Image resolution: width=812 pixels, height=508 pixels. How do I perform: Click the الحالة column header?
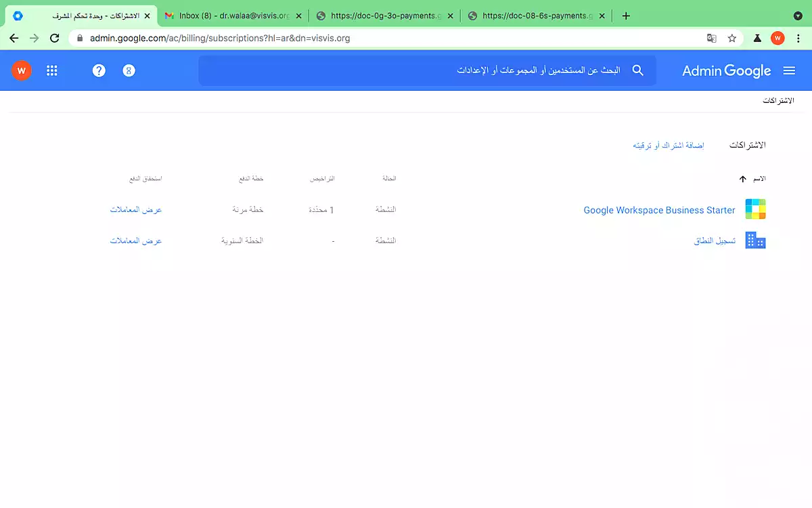pos(389,179)
